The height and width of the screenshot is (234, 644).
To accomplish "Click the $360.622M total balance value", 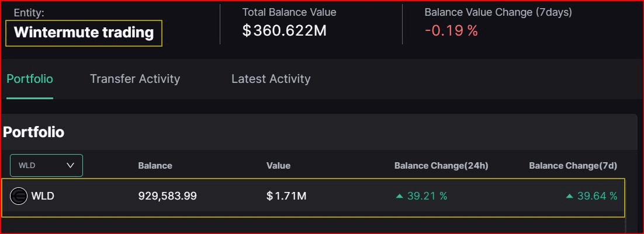I will (284, 30).
